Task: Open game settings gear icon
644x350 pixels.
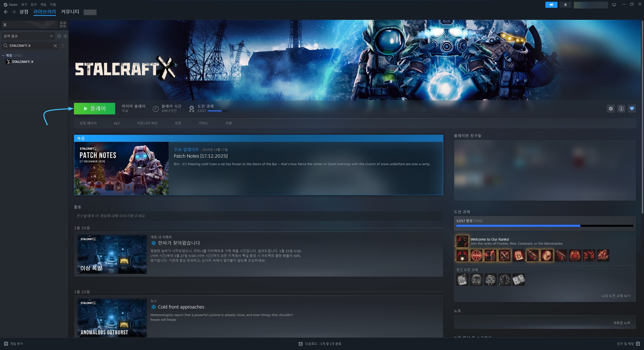Action: pos(611,109)
